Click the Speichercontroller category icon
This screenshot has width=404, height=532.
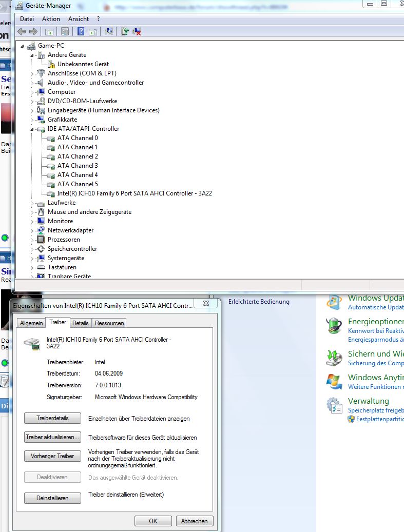pyautogui.click(x=41, y=249)
